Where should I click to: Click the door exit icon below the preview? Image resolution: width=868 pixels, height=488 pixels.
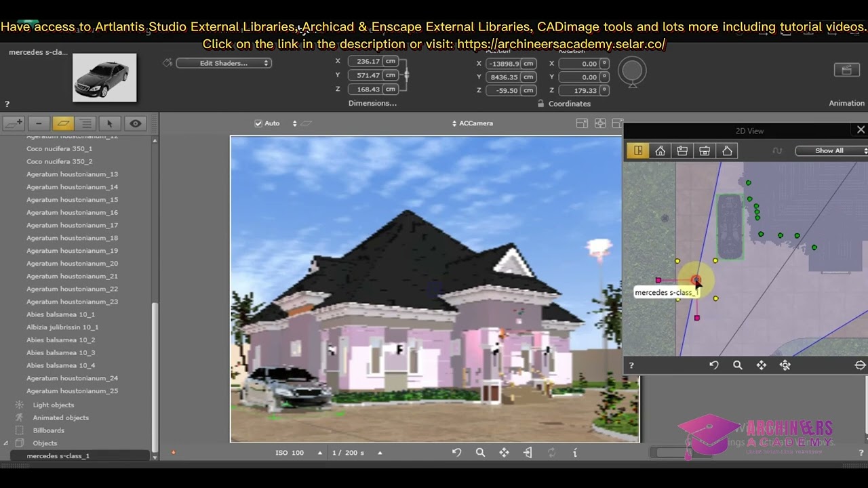tap(528, 453)
